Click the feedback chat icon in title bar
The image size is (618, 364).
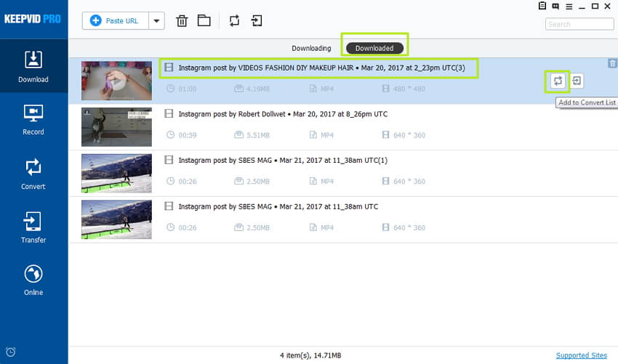point(555,7)
